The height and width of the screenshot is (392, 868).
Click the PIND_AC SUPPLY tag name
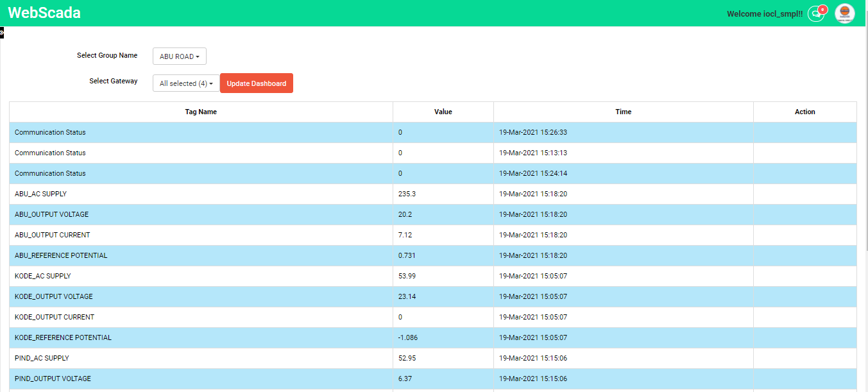tap(42, 358)
